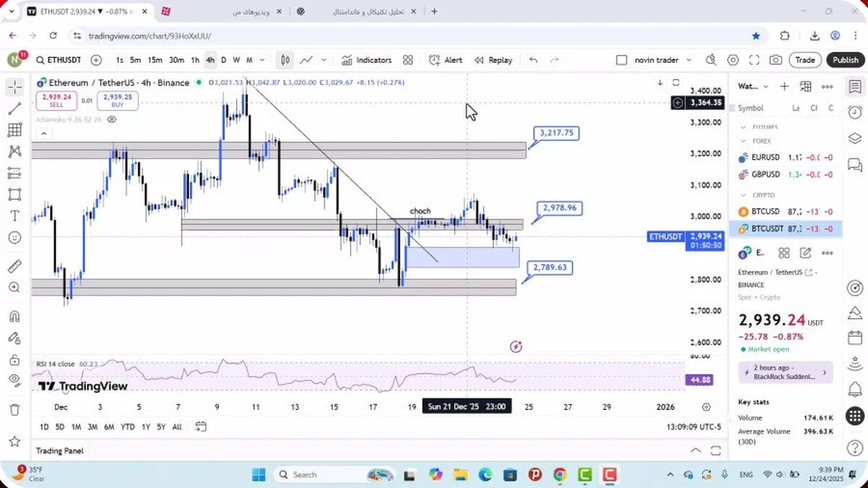Select the 1D date range
This screenshot has width=868, height=488.
click(44, 427)
